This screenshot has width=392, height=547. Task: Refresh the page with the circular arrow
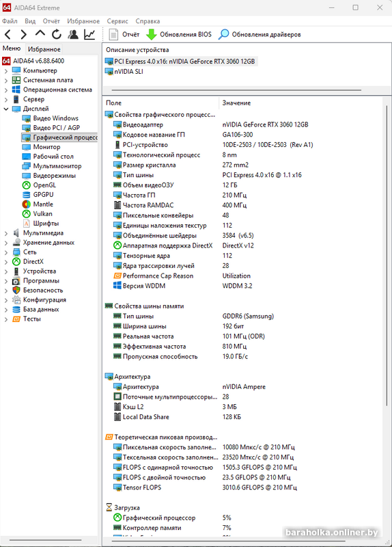[57, 34]
